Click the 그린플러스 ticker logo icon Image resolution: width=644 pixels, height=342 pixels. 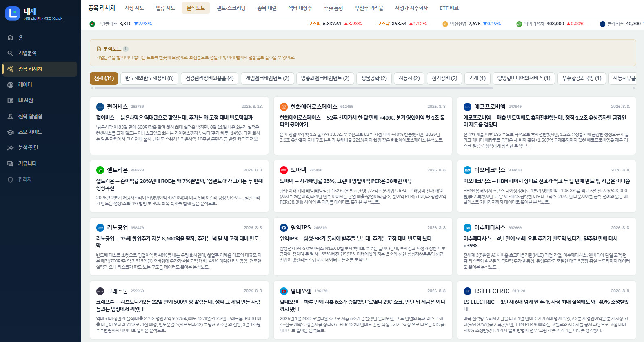click(92, 24)
